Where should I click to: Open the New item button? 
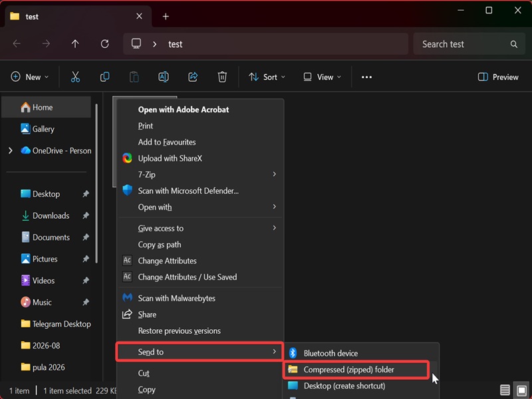(29, 77)
